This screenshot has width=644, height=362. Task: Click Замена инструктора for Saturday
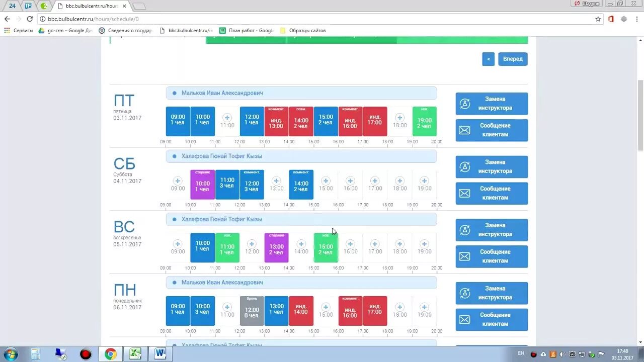(492, 167)
